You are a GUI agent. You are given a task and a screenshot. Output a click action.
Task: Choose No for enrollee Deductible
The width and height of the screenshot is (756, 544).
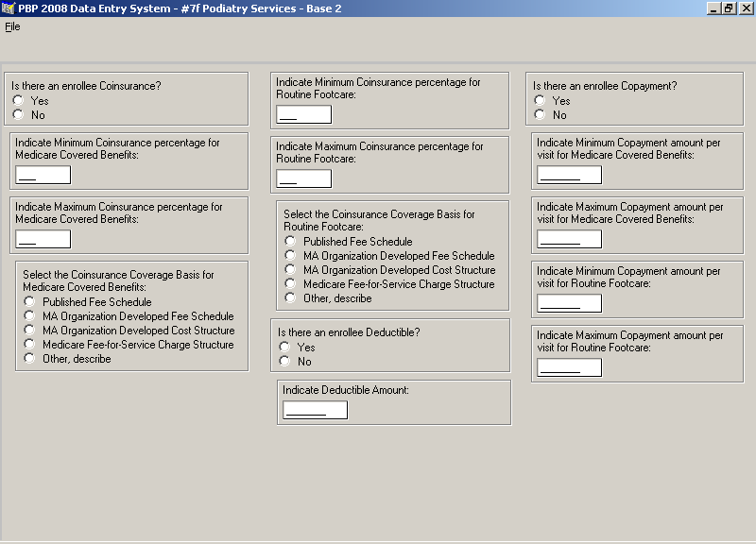(x=284, y=361)
